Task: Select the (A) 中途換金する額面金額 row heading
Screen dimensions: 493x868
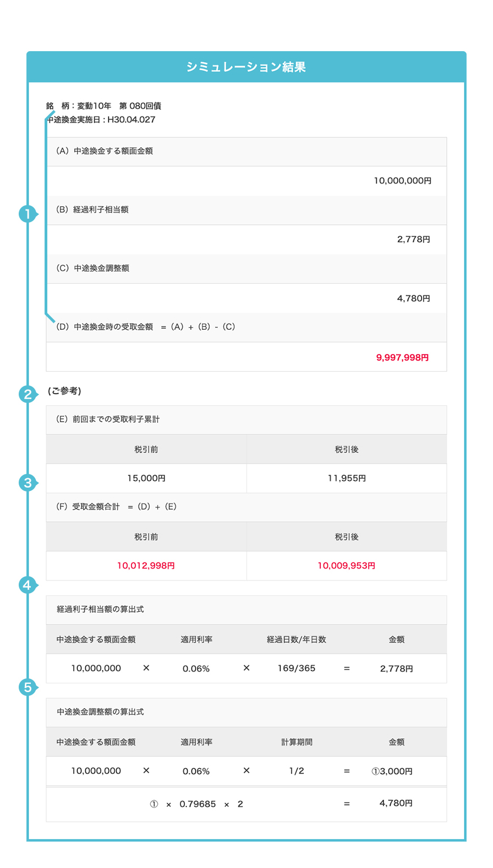Action: pos(105,151)
